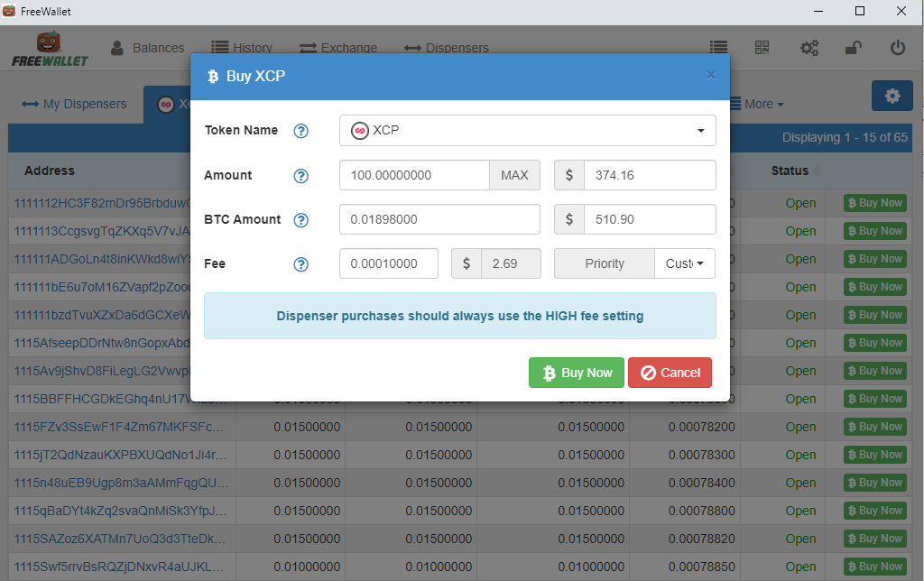
Task: Open address 1115n48uEB9Ugp8m3aAMmFqgQU link
Action: click(x=121, y=483)
